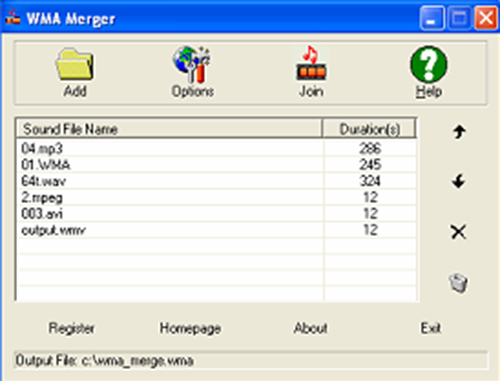Minimize the WMA Merger window
Viewport: 500px width, 381px height.
(x=432, y=18)
